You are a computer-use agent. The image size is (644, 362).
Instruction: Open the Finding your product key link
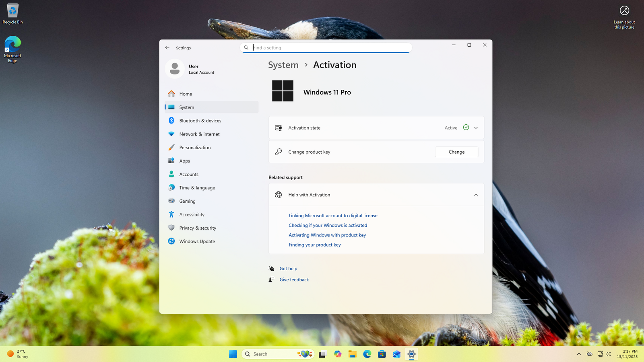click(x=314, y=245)
